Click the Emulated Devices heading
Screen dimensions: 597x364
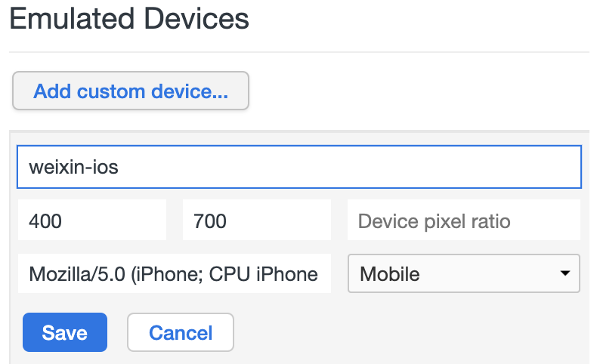click(x=129, y=19)
